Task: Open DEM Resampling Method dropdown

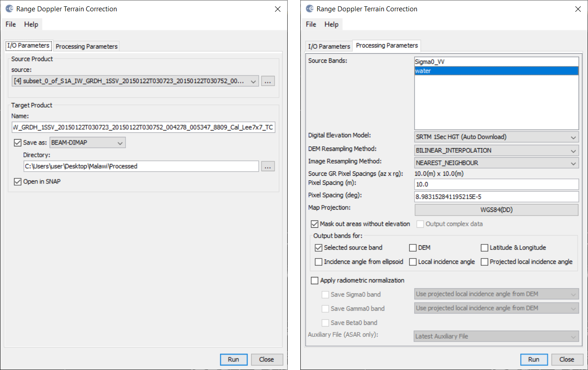Action: (x=496, y=150)
